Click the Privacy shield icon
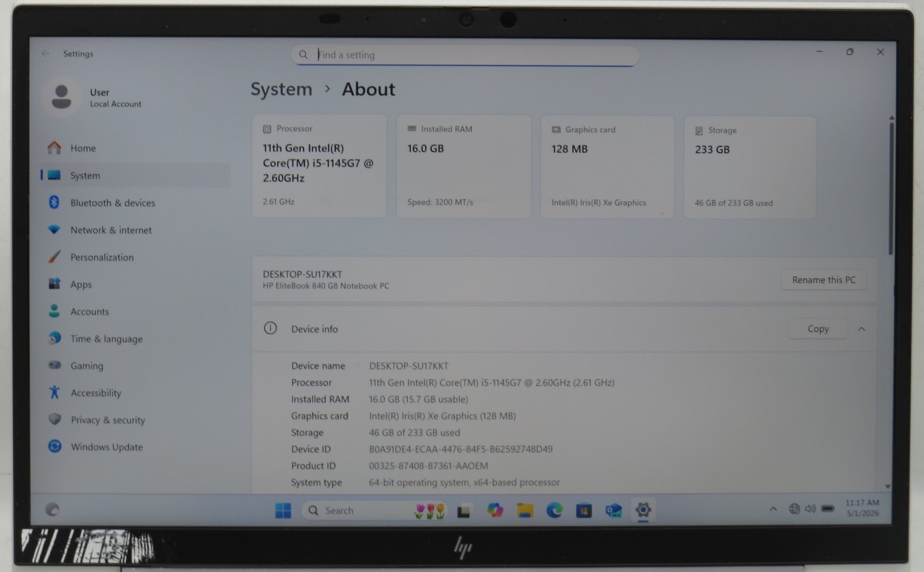 (55, 419)
